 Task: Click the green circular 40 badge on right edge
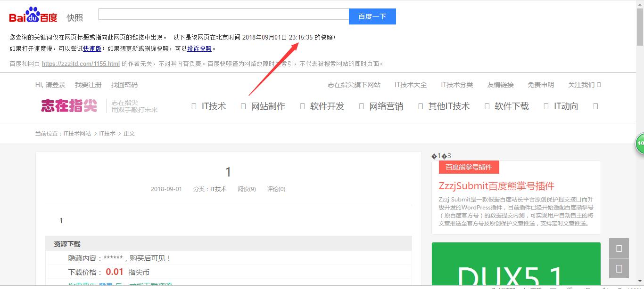coord(640,143)
